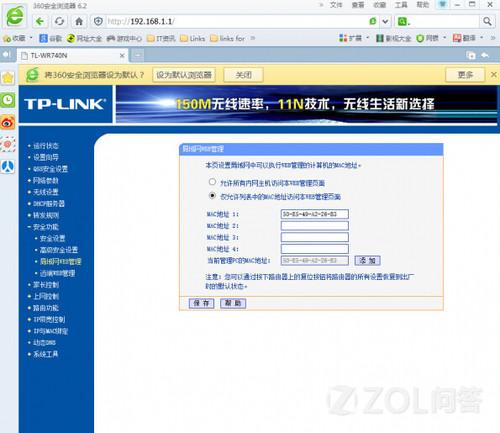Open the green clock history sidebar icon
Viewport: 500px width, 433px height.
point(8,100)
